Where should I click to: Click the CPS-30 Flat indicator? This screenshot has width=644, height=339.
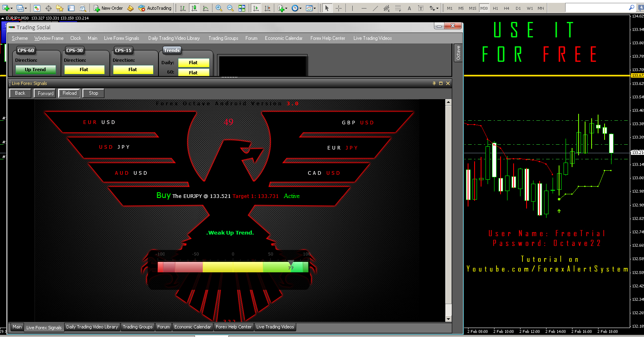84,70
